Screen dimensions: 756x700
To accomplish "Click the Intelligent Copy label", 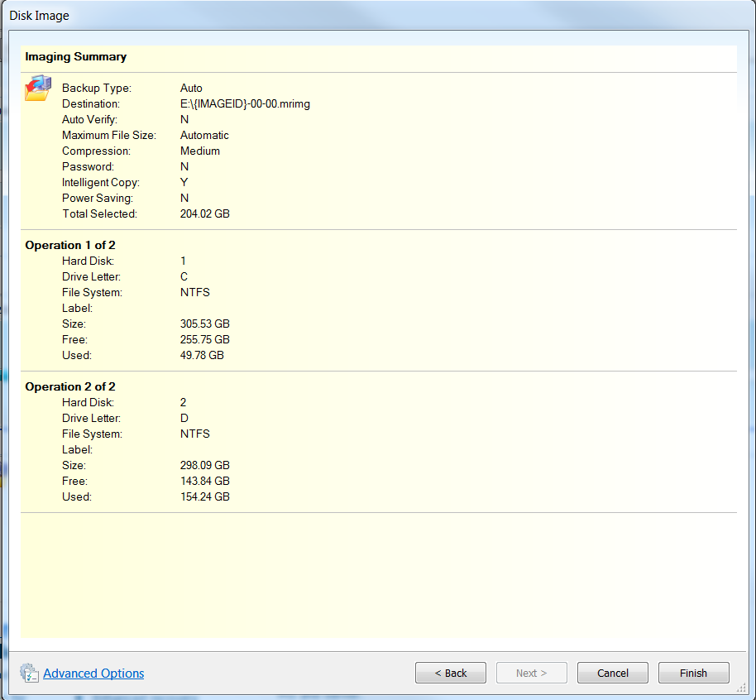I will point(101,182).
